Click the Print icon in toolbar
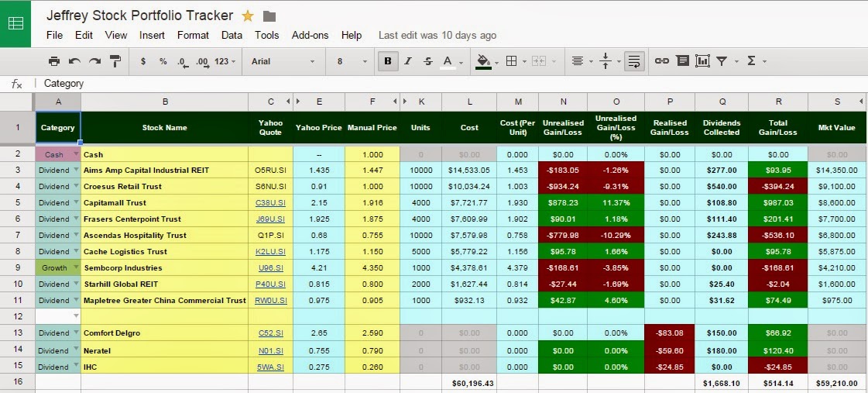This screenshot has width=868, height=393. (x=53, y=61)
